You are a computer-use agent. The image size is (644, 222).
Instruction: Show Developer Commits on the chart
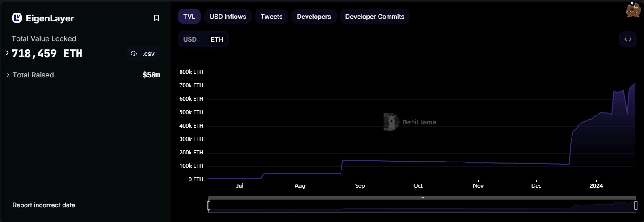pos(375,17)
